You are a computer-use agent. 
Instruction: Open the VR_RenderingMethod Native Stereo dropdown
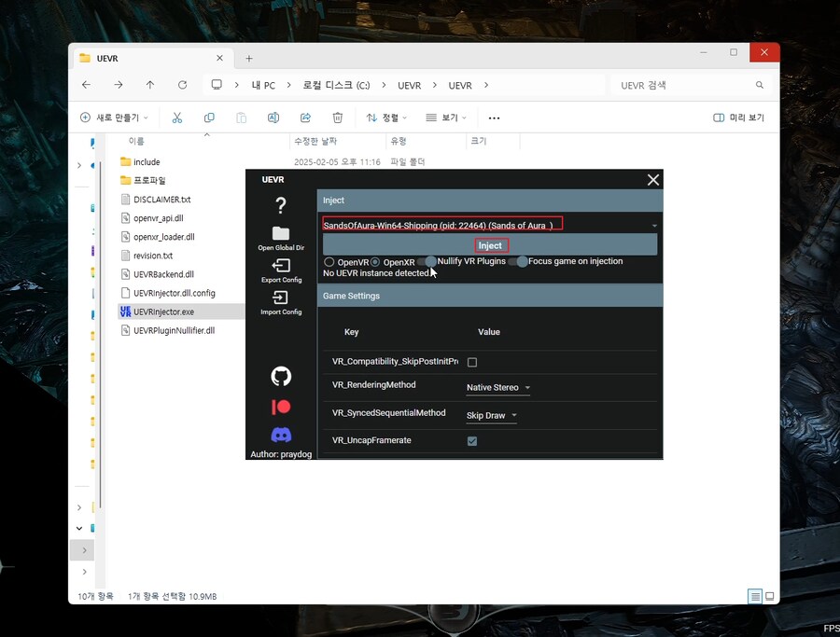497,387
